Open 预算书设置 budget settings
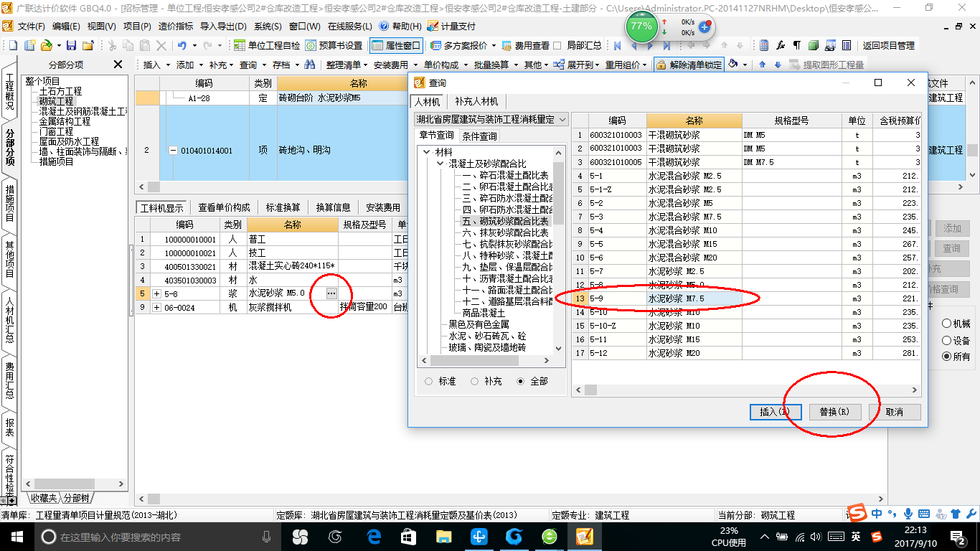This screenshot has width=980, height=551. [334, 45]
